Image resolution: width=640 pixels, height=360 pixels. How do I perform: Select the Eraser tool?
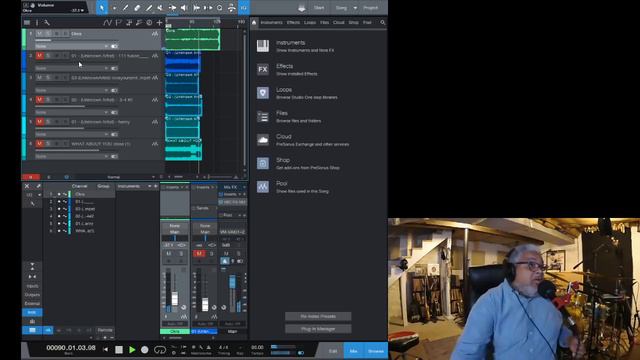[138, 8]
